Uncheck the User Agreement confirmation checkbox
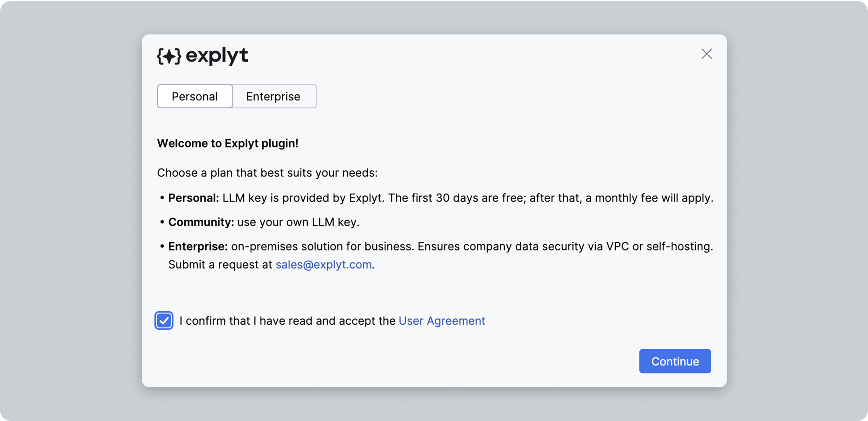Image resolution: width=868 pixels, height=421 pixels. click(x=164, y=321)
